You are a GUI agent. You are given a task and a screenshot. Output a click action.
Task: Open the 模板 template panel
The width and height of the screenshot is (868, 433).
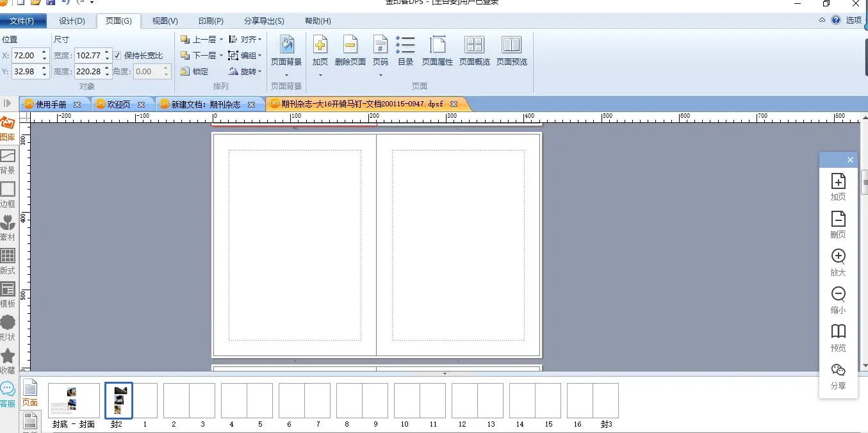pos(7,295)
